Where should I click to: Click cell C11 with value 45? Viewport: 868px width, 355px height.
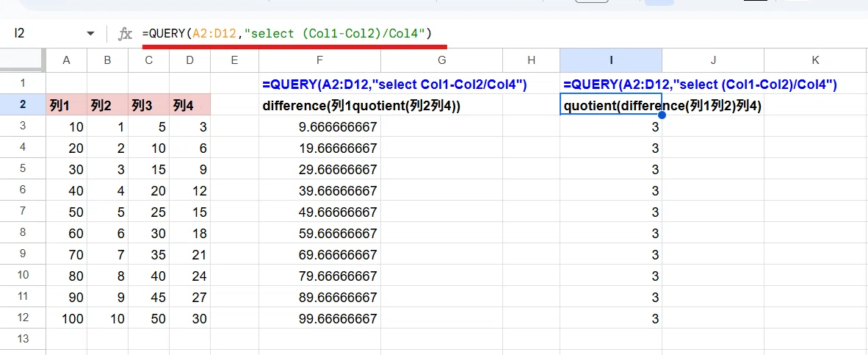[x=148, y=298]
